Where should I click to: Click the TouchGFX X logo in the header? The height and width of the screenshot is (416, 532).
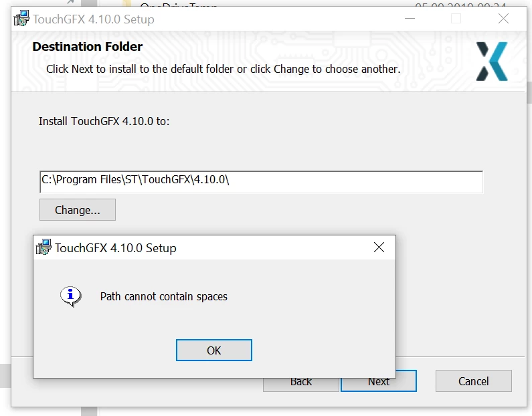click(x=492, y=62)
